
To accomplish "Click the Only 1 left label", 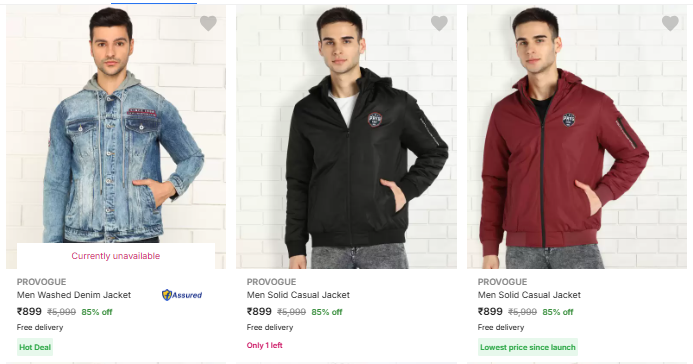I will (264, 345).
